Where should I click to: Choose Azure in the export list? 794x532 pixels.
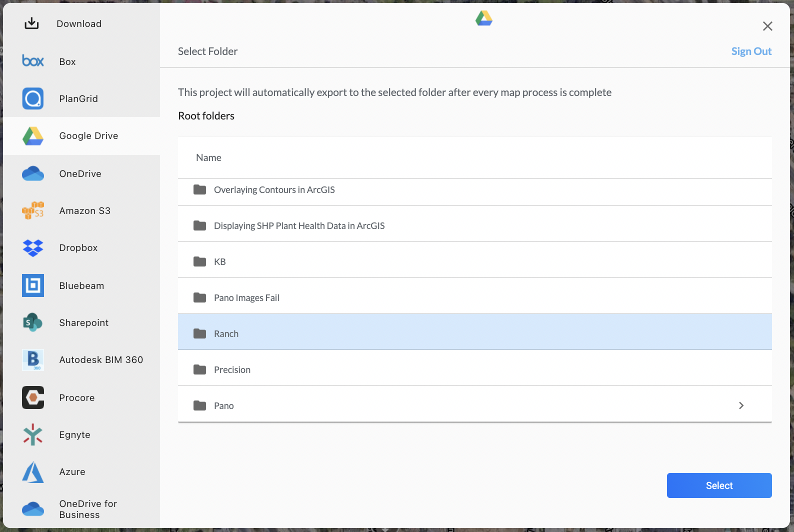pyautogui.click(x=72, y=472)
